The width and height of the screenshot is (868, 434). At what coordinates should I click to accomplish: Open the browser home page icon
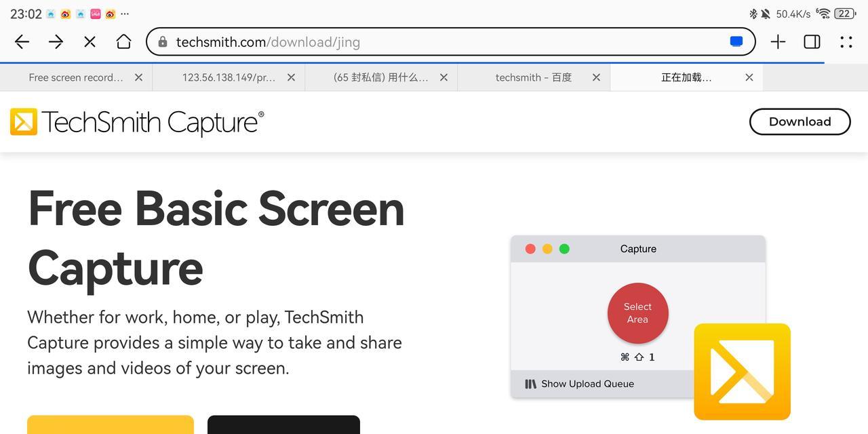[123, 42]
